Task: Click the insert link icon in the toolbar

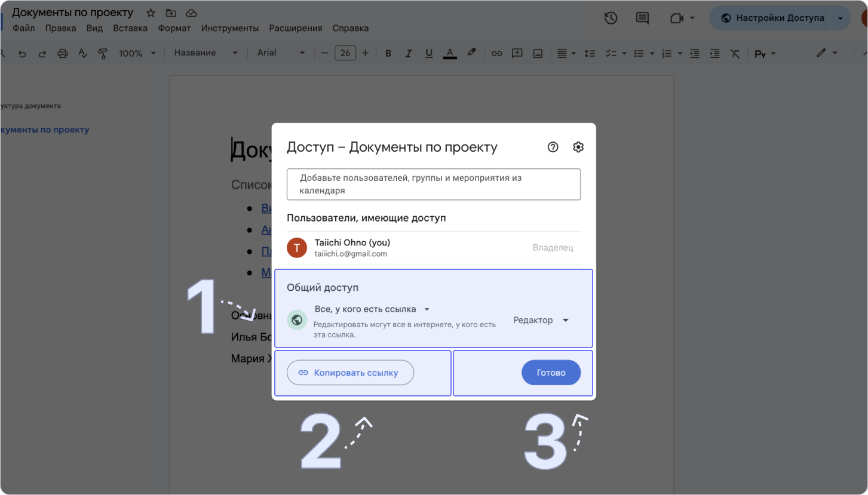Action: click(x=496, y=53)
